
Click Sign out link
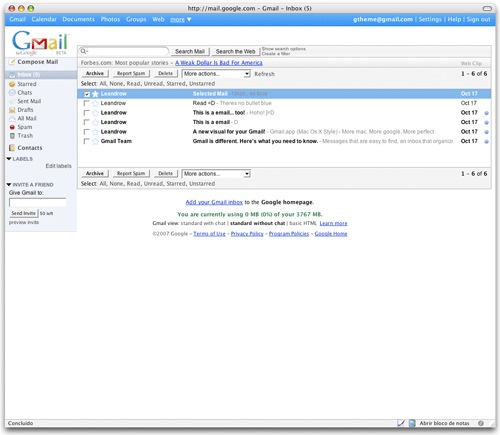478,19
